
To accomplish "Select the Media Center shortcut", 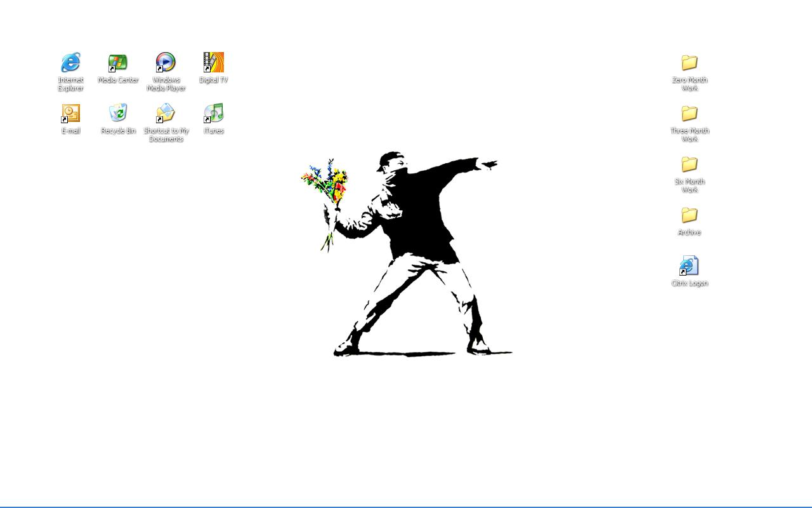I will click(x=118, y=63).
